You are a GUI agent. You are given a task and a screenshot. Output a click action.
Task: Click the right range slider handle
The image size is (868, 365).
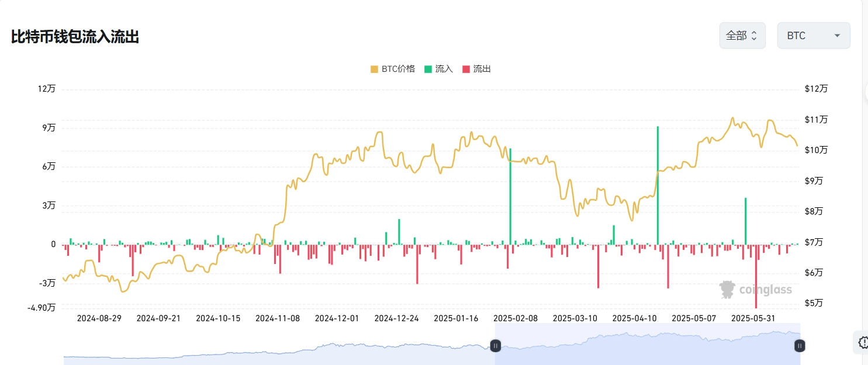point(799,346)
